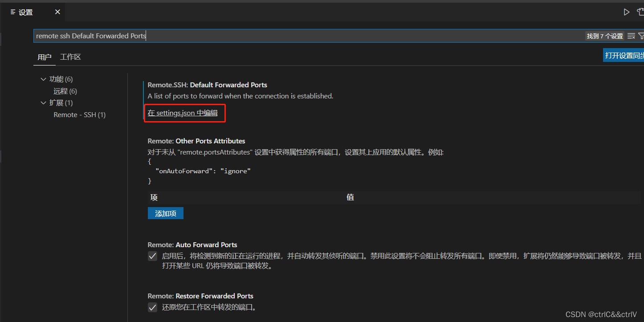This screenshot has width=644, height=322.
Task: Close the 设置 editor tab
Action: (x=57, y=12)
